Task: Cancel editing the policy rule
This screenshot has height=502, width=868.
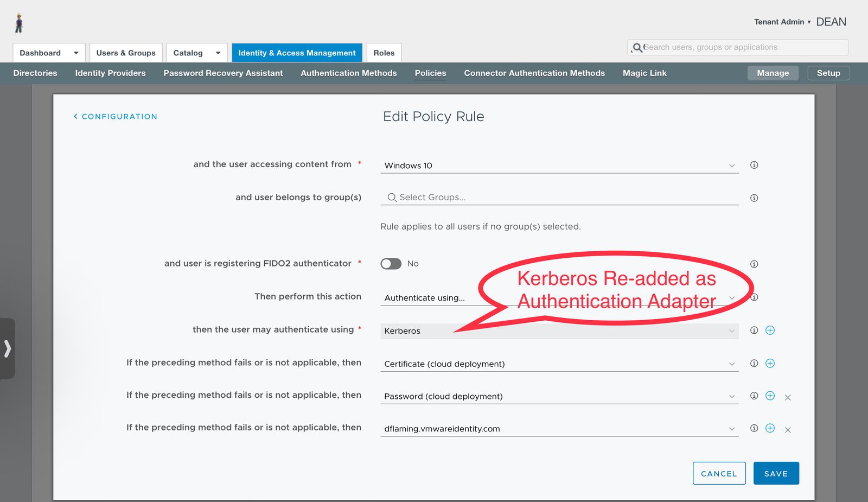Action: click(x=719, y=473)
